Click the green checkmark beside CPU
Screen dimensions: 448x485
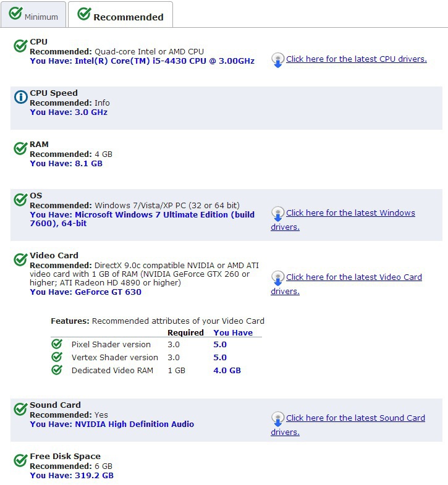(x=20, y=45)
